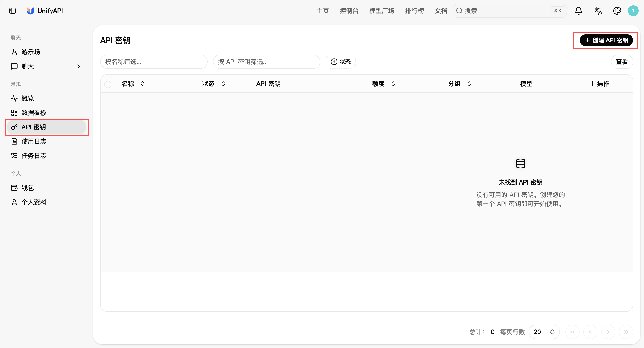
Task: Go to the first page button
Action: (572, 332)
